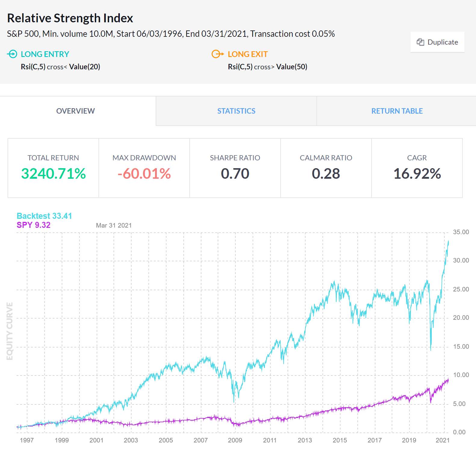Click the entry rule Rsi(C,5) cross< Value(20)
Screen dimensions: 476x456
coord(60,67)
